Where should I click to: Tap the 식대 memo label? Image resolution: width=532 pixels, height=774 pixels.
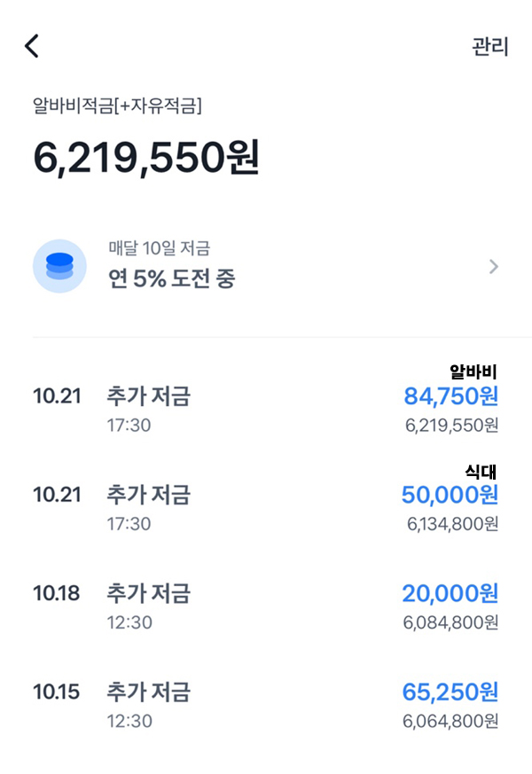[481, 470]
